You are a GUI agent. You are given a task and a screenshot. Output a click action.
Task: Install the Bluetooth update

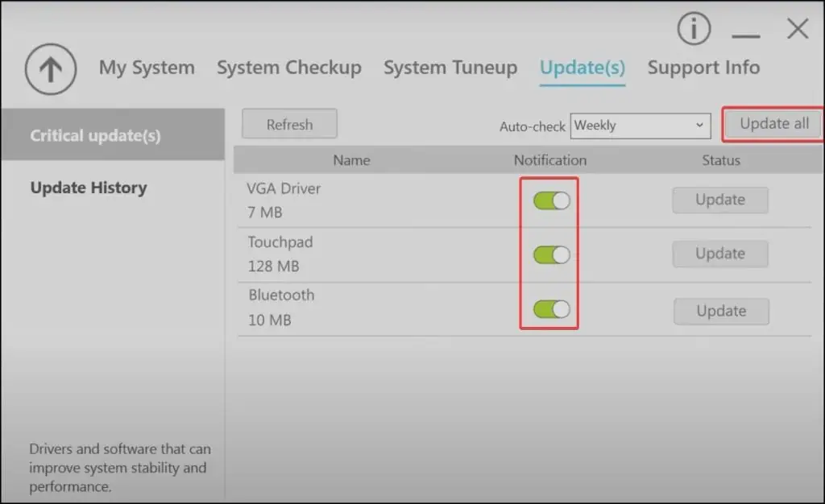720,311
